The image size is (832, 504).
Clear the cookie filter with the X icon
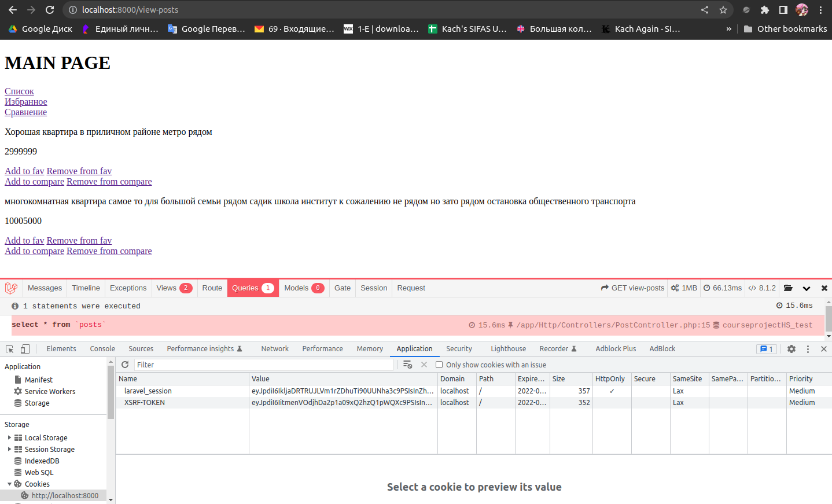(425, 365)
